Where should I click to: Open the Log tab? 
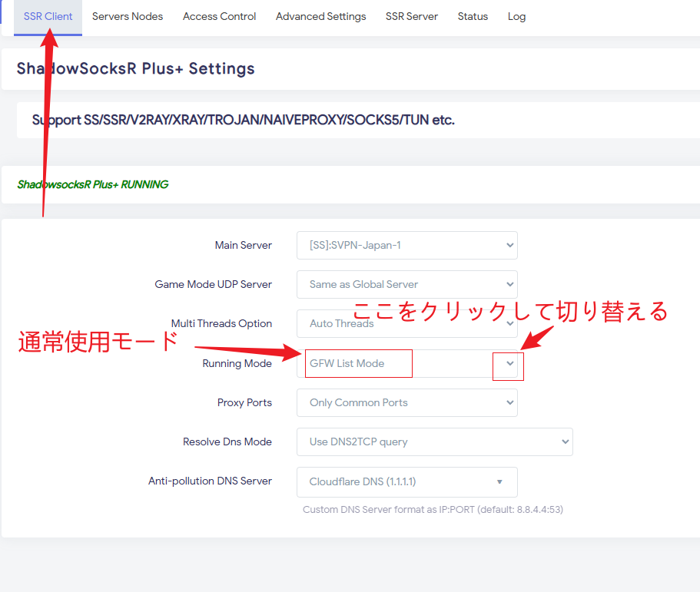[x=516, y=16]
